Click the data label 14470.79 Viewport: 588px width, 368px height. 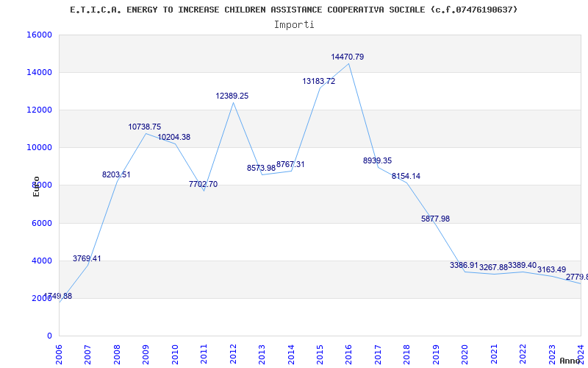[347, 57]
